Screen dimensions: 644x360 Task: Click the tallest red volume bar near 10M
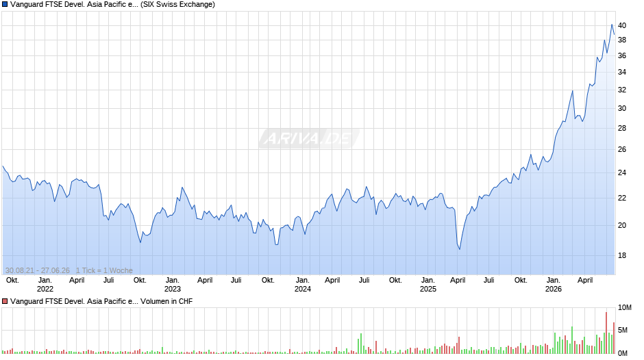(606, 333)
